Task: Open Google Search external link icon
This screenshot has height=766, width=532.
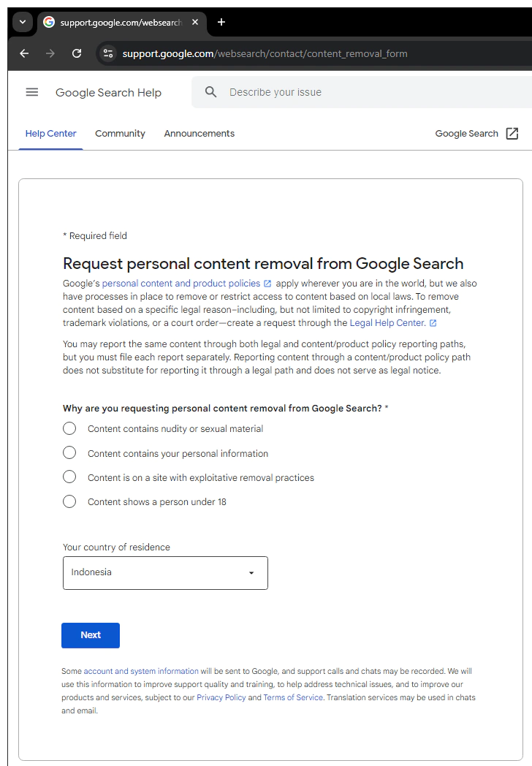Action: click(512, 134)
